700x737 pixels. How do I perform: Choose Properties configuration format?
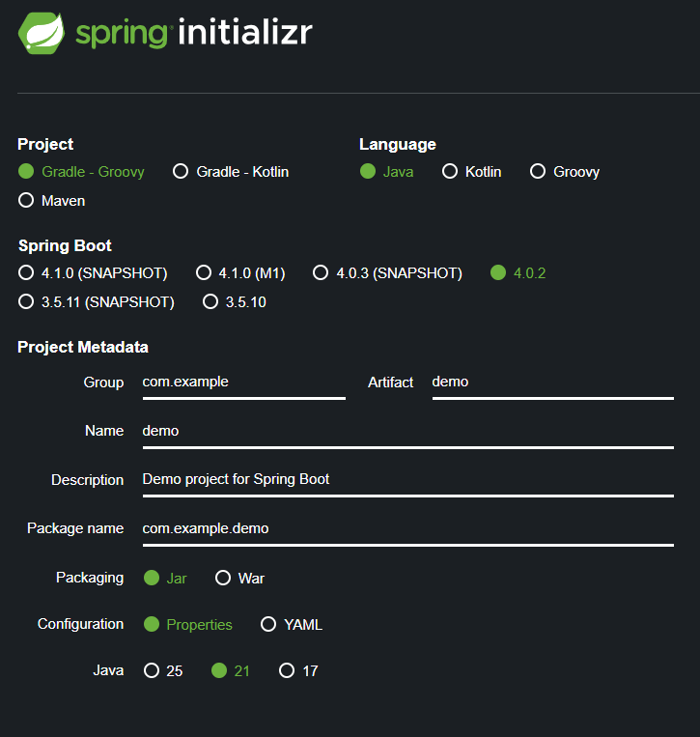point(188,625)
